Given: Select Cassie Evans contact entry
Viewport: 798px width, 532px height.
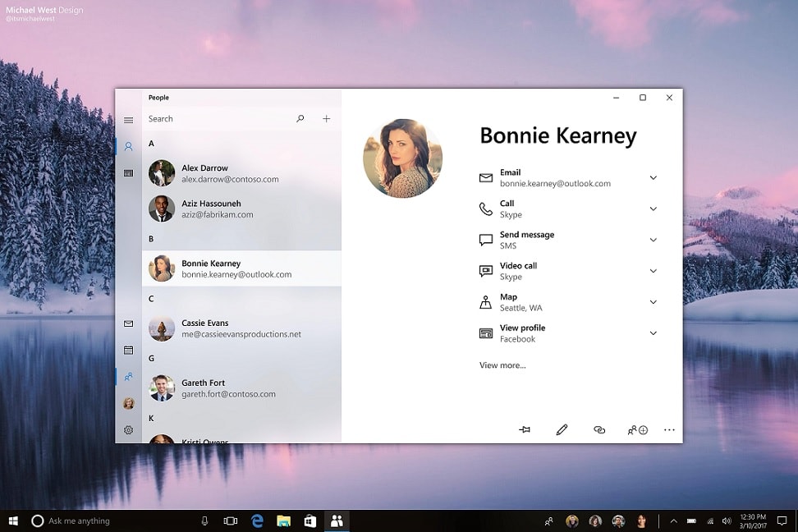Looking at the screenshot, I should 241,328.
